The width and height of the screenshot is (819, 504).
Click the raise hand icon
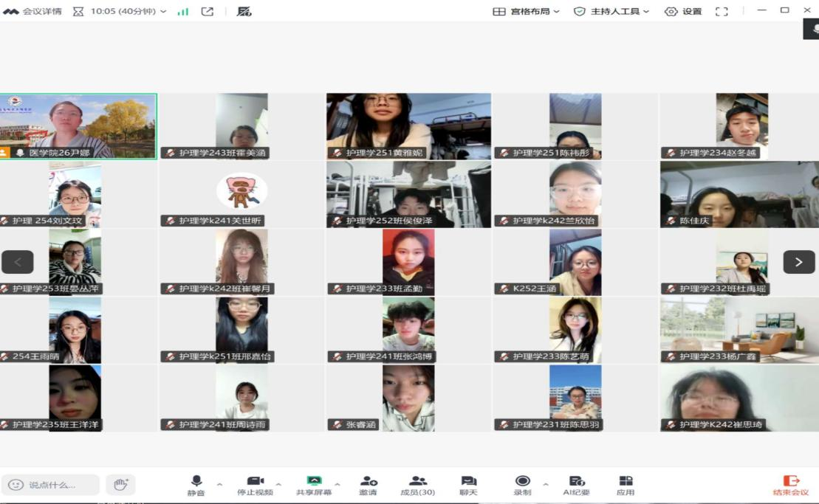tap(120, 485)
